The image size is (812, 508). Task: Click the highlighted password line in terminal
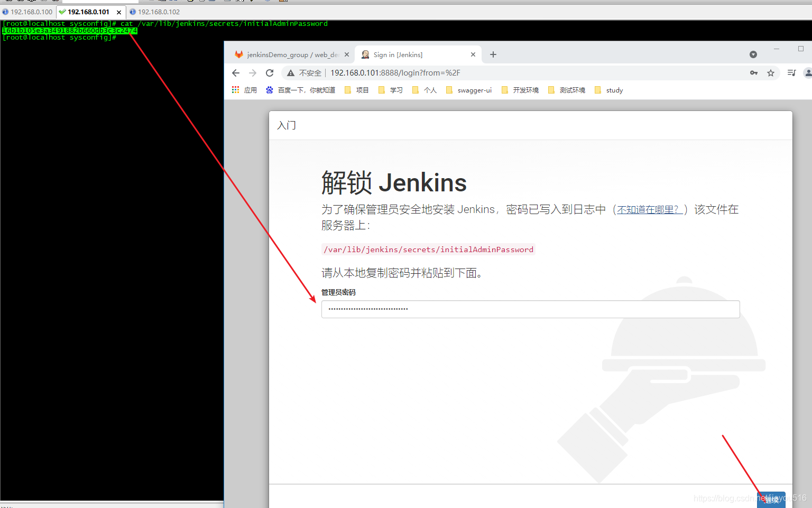[69, 31]
